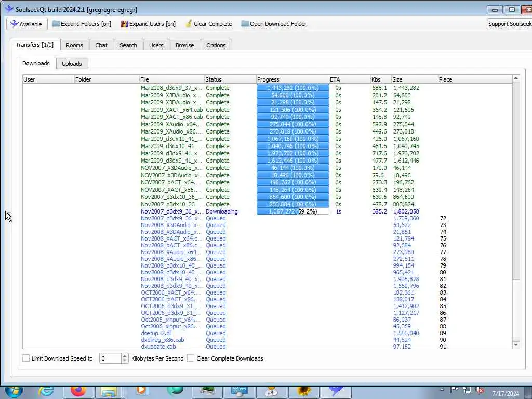
Task: Click the 1,443,282 (100.0%) progress bar
Action: 293,88
